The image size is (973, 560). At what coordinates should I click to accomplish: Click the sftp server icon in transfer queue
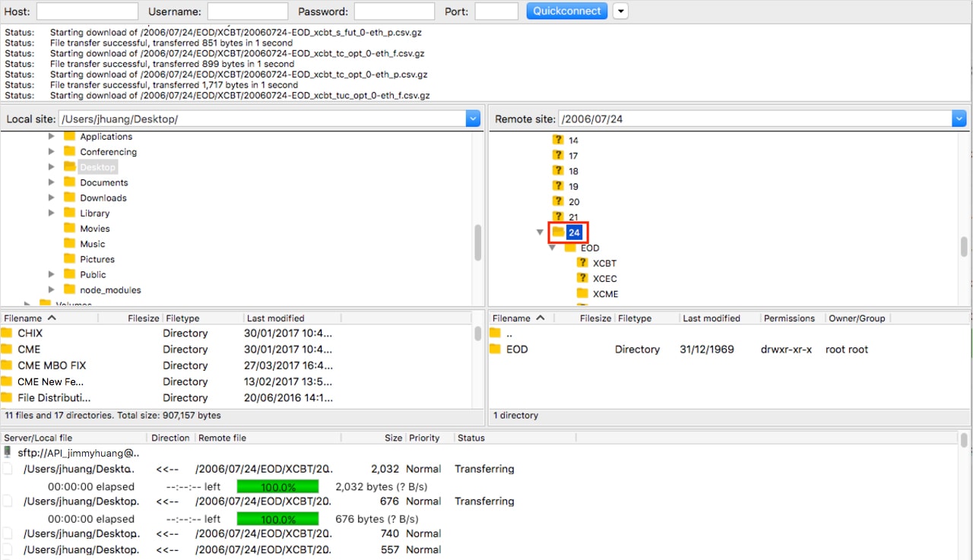click(8, 453)
